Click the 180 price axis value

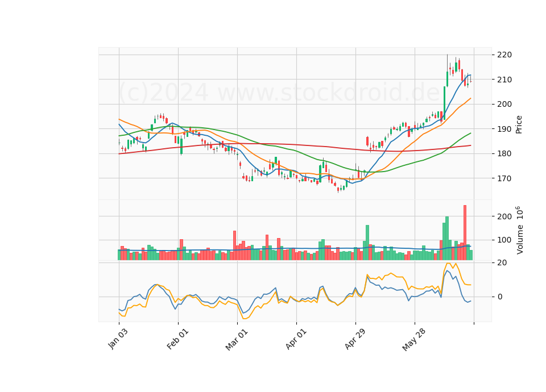tap(504, 154)
